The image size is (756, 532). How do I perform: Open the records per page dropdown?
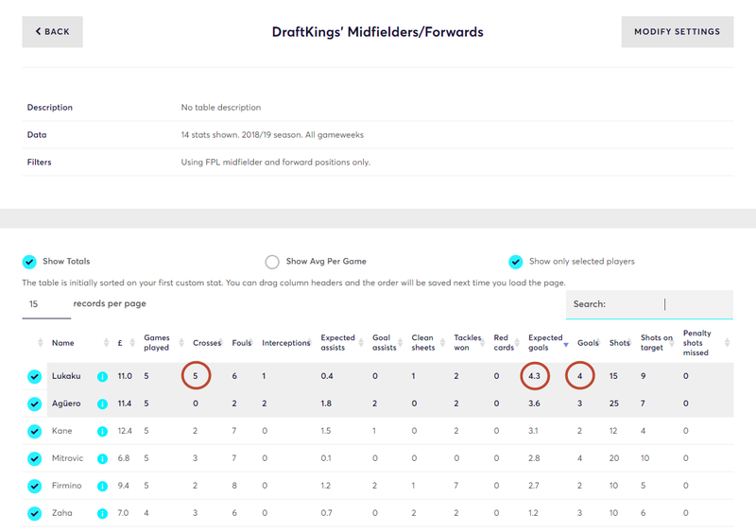pos(46,304)
